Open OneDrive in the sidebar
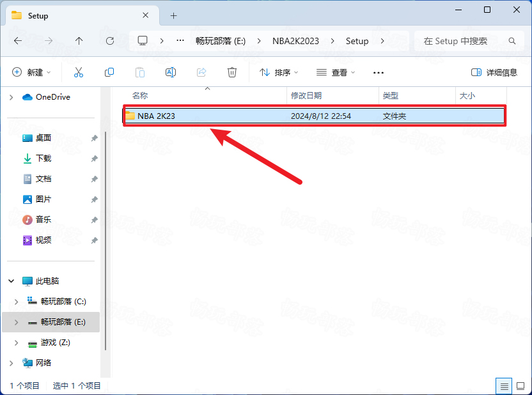 click(x=46, y=97)
